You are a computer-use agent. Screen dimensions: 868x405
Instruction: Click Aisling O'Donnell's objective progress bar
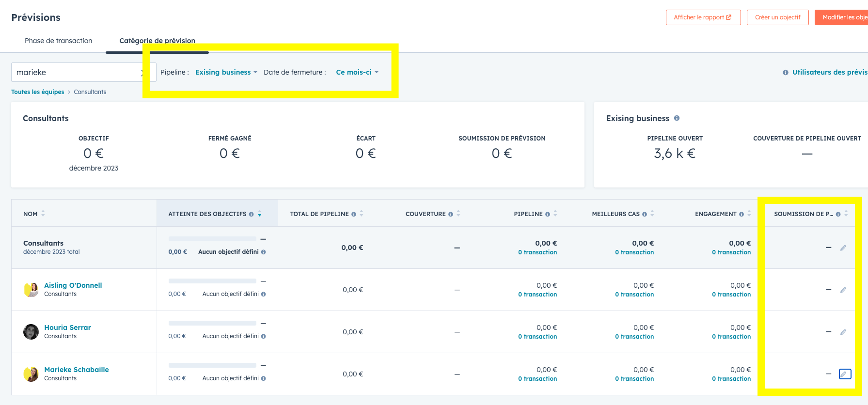point(212,281)
